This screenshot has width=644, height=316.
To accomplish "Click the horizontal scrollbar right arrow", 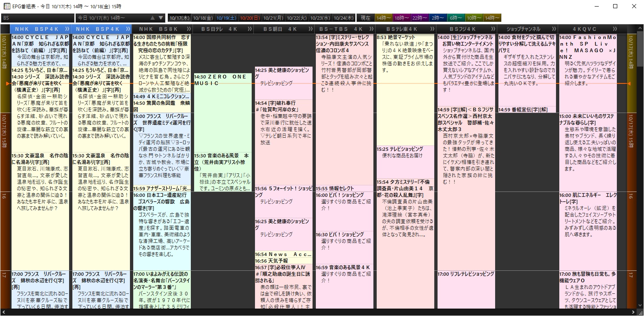I will pyautogui.click(x=633, y=312).
